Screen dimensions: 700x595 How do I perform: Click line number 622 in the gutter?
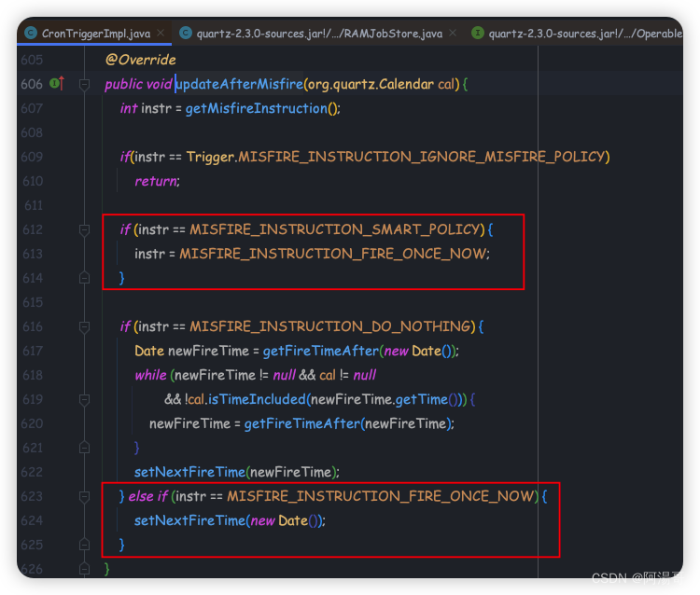coord(32,472)
